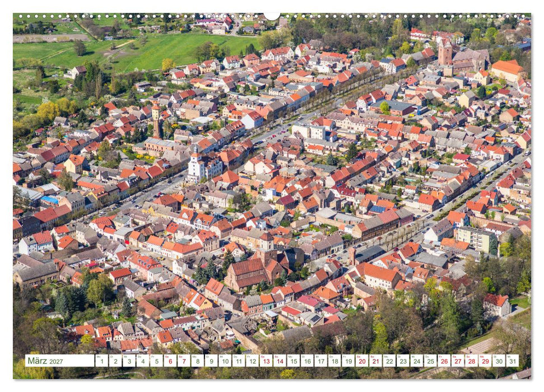
Task: Open day 24 in the date strip
Action: tap(417, 361)
